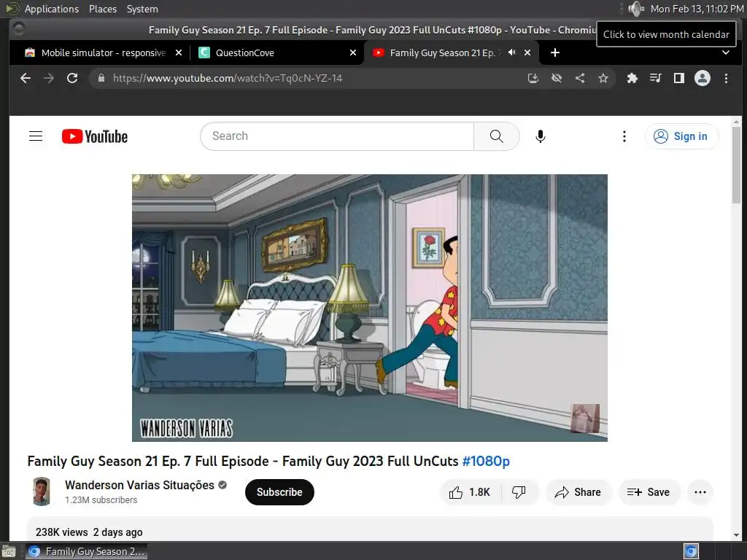Image resolution: width=747 pixels, height=560 pixels.
Task: Share the video
Action: [578, 492]
